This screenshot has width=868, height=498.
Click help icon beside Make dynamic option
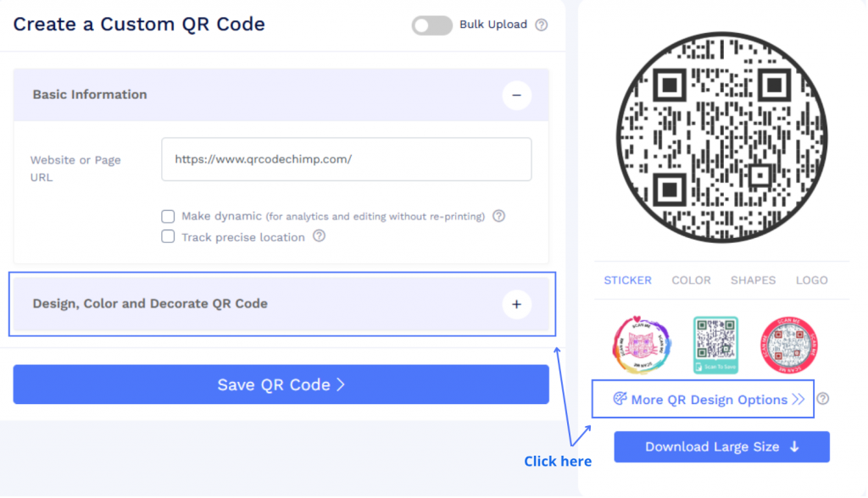click(x=498, y=216)
